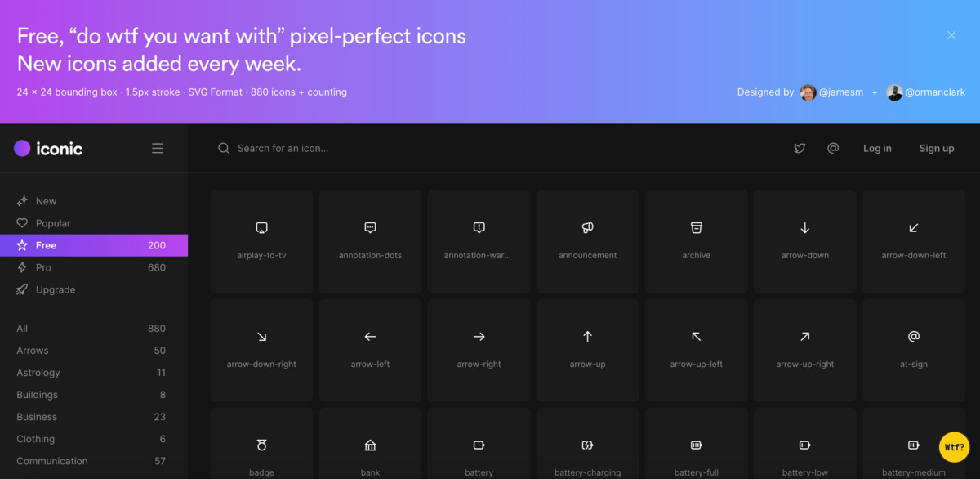
Task: Close the promotional banner
Action: pyautogui.click(x=951, y=35)
